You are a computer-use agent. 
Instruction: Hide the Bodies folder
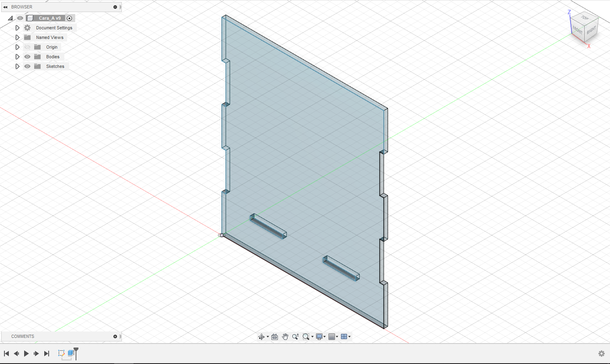point(27,57)
